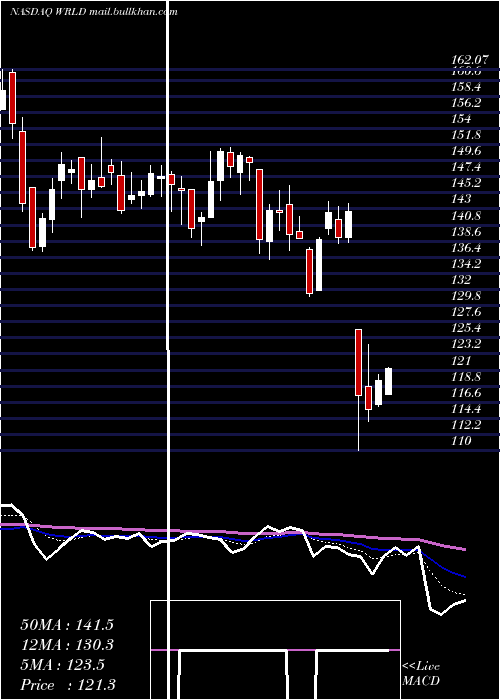
Task: Select the last white candle near 118.8
Action: tap(388, 381)
